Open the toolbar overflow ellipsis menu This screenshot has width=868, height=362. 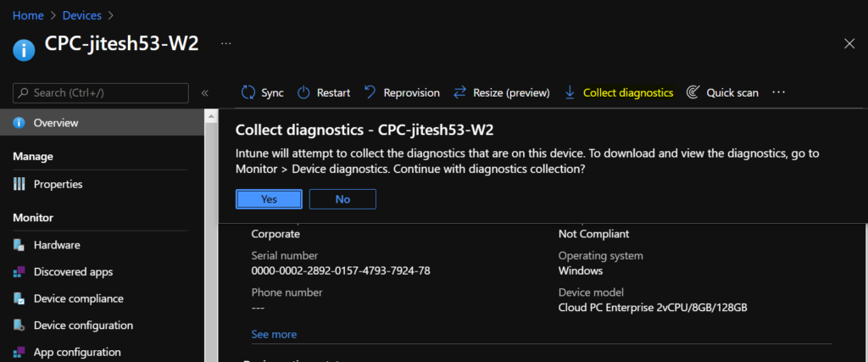[x=778, y=92]
